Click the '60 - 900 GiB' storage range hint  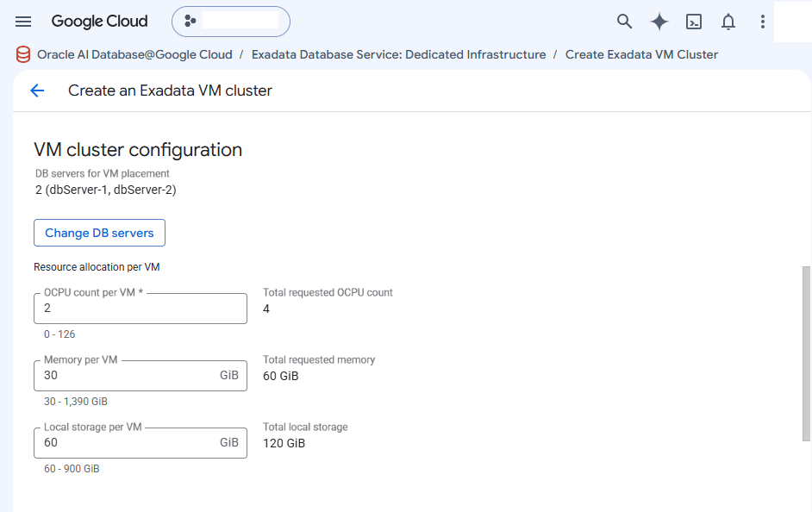(x=72, y=469)
